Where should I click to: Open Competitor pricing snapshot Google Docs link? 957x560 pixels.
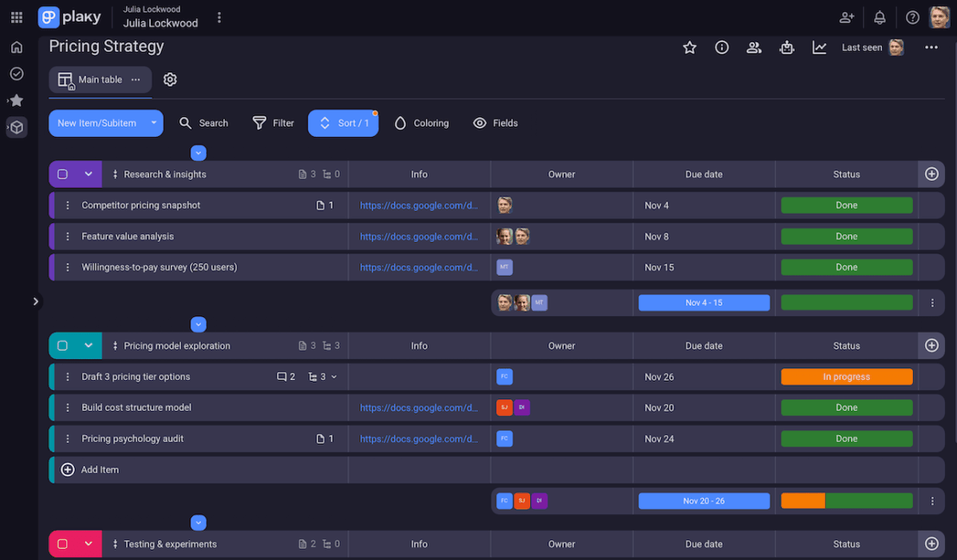tap(418, 205)
